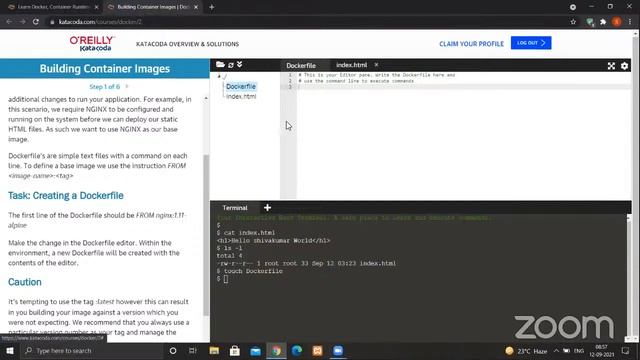Switch to the Dockerfile editor tab
This screenshot has width=640, height=360.
pyautogui.click(x=301, y=65)
